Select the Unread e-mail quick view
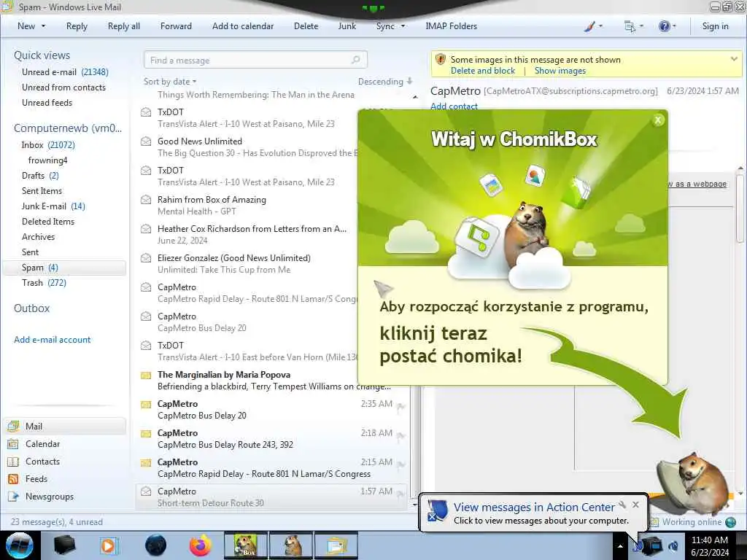This screenshot has height=560, width=747. pos(65,72)
